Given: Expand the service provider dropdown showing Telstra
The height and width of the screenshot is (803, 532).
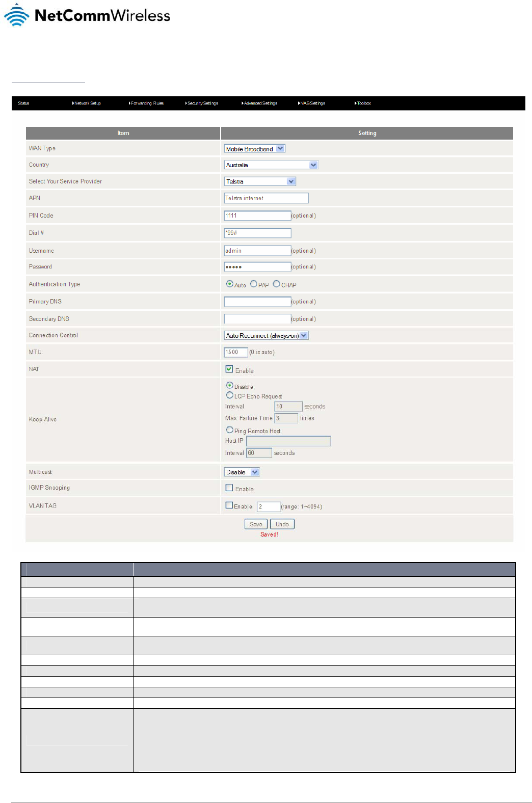Looking at the screenshot, I should point(260,181).
